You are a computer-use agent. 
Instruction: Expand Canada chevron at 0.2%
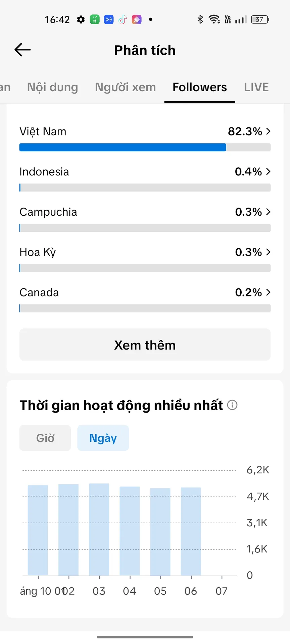[268, 292]
